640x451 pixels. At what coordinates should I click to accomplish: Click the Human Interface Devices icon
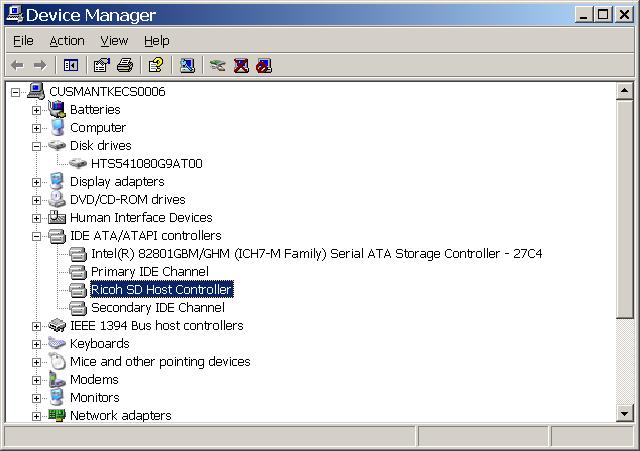pos(57,217)
